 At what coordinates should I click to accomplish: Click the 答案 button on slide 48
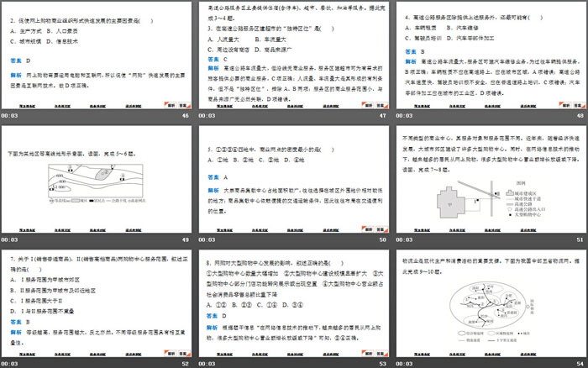point(579,105)
